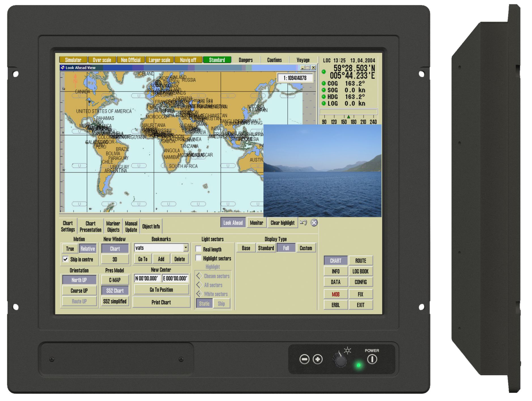This screenshot has width=532, height=401.
Task: Click the round X close icon
Action: (314, 223)
